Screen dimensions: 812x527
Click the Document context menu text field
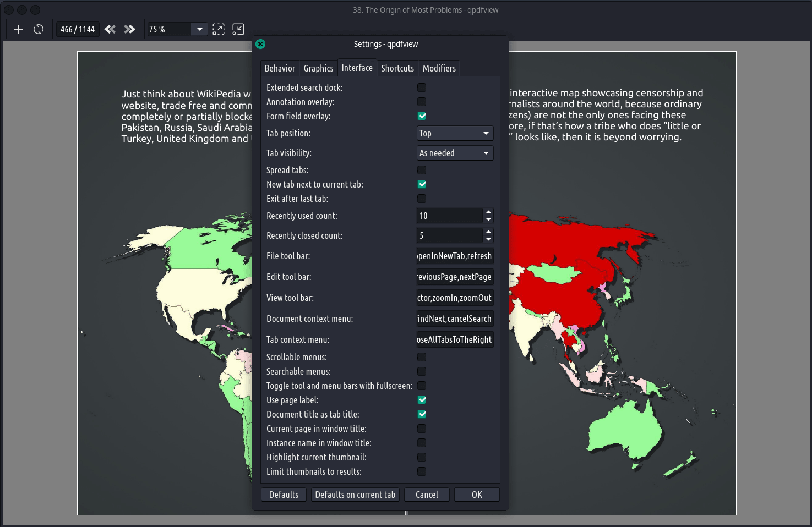(455, 319)
